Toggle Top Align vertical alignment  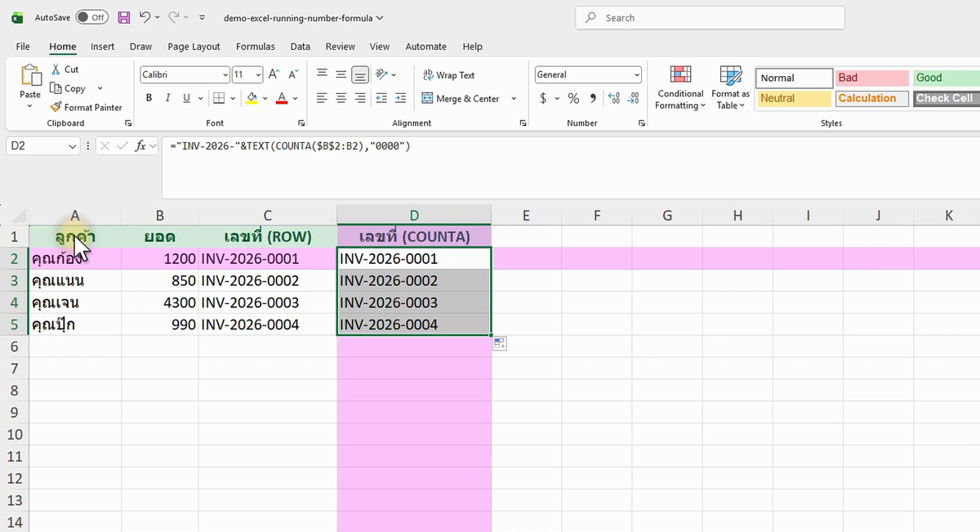322,74
